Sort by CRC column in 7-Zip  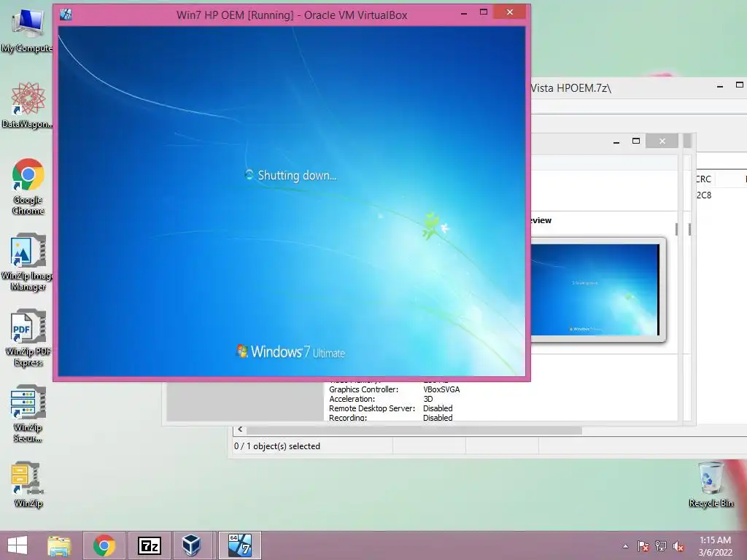coord(704,179)
